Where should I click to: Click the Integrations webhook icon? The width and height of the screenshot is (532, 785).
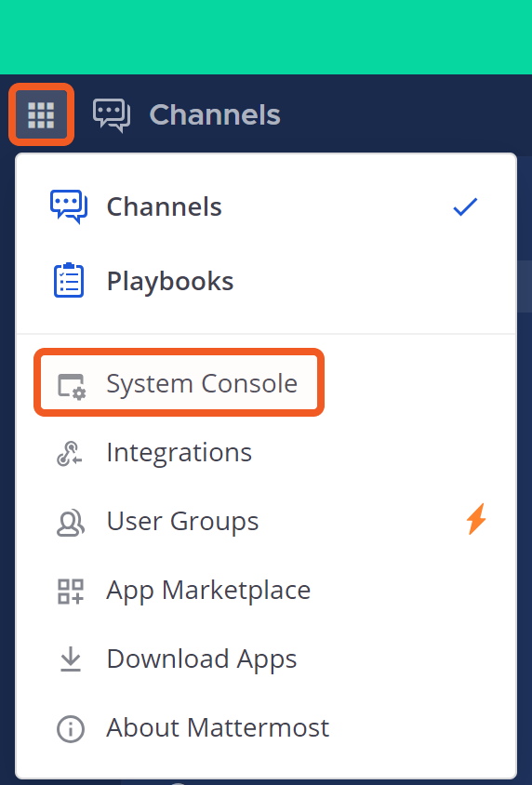(70, 453)
